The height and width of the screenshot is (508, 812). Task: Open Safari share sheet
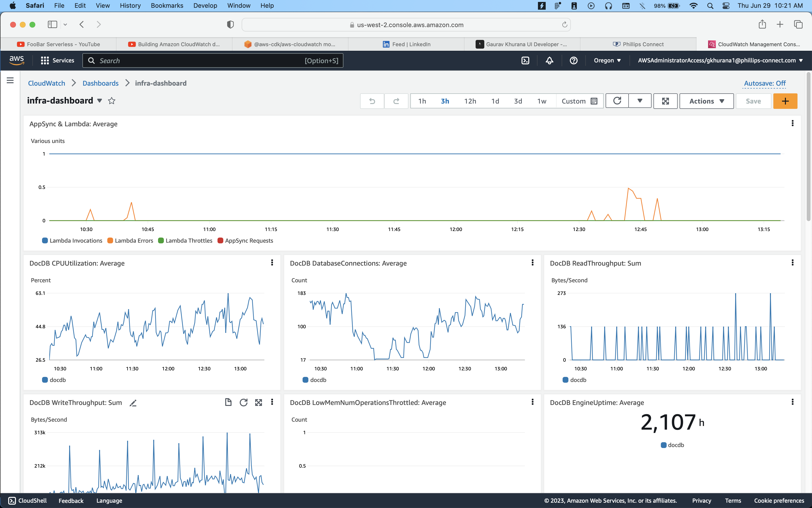coord(762,24)
